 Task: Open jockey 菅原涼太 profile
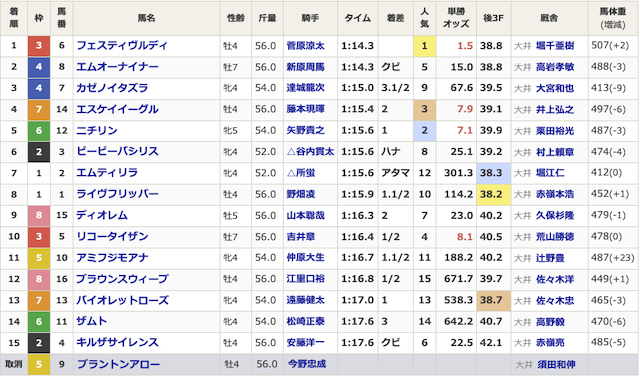(x=305, y=46)
